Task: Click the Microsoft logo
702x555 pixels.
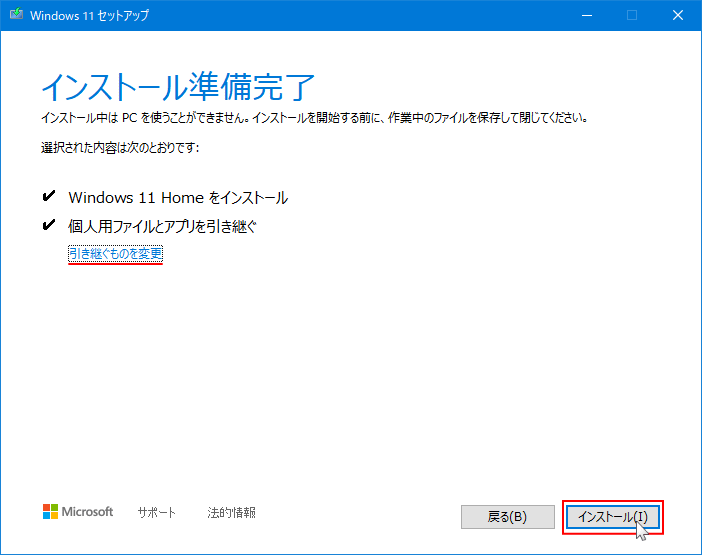Action: [78, 512]
